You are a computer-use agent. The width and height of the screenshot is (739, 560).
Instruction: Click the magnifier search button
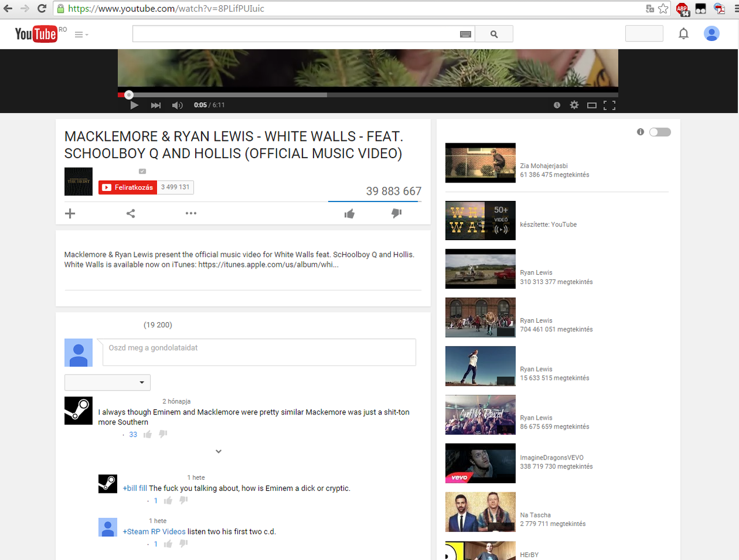[494, 34]
